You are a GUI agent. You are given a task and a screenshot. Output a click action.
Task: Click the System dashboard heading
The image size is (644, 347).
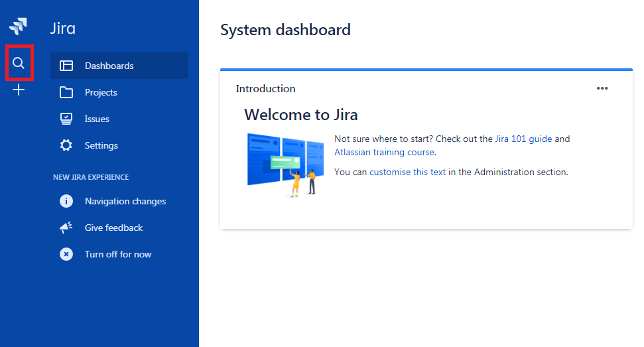[x=285, y=30]
